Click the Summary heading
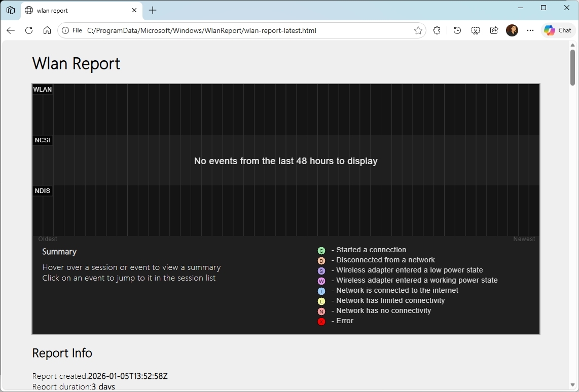 click(x=59, y=252)
